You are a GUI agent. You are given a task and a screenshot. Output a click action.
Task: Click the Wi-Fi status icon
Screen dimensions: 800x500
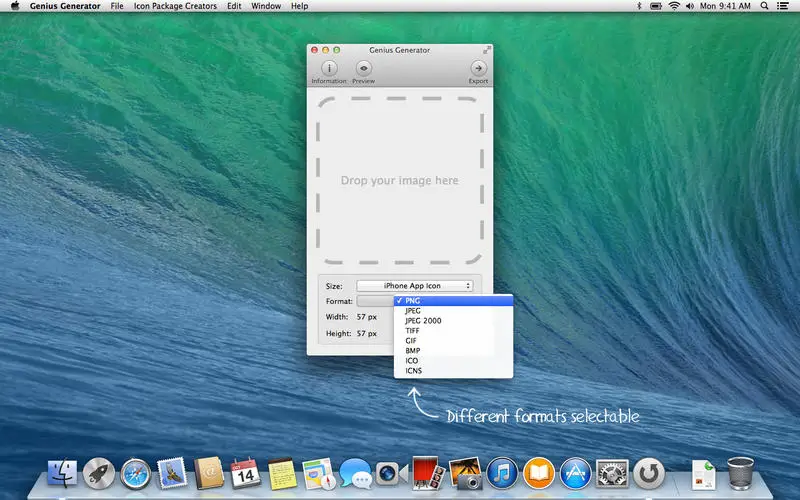(x=674, y=6)
